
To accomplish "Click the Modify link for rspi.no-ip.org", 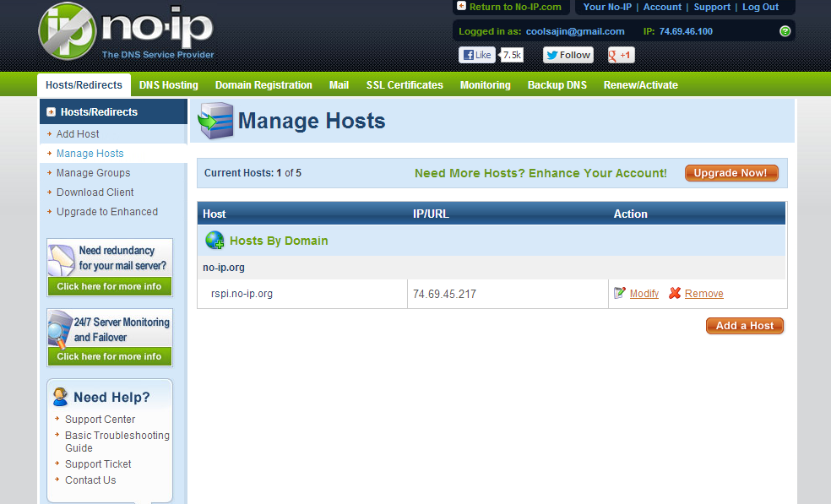I will [x=644, y=293].
